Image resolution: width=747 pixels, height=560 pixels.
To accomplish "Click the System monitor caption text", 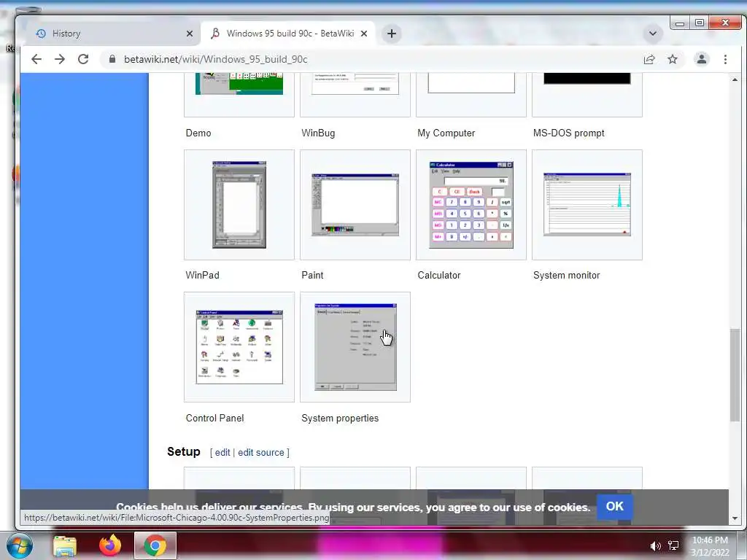I will tap(566, 275).
